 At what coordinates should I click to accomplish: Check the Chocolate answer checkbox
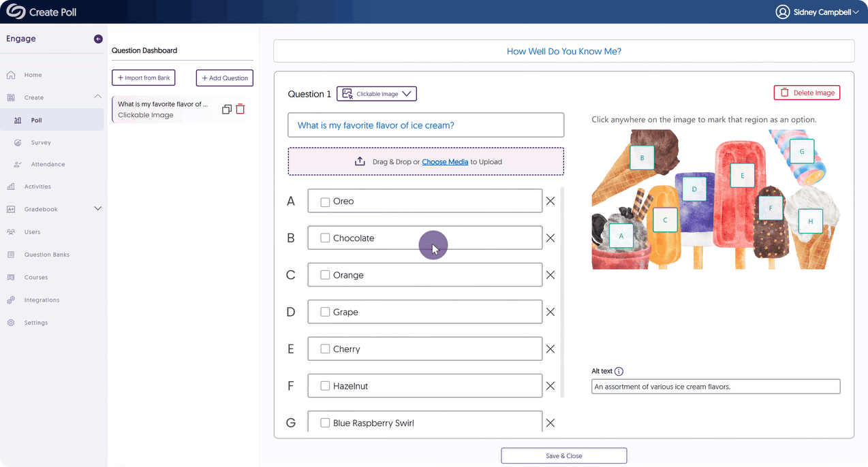click(x=325, y=238)
